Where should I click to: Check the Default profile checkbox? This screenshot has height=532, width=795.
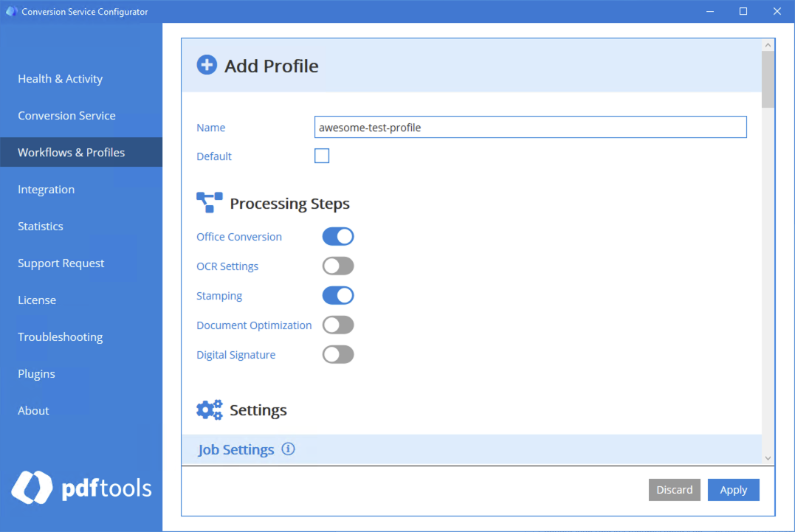(x=322, y=156)
